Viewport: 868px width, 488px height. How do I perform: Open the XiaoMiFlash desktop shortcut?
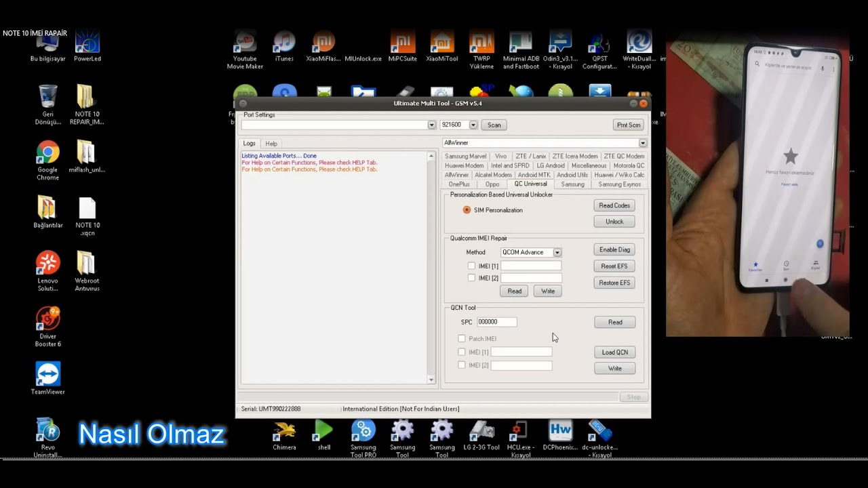[x=323, y=47]
